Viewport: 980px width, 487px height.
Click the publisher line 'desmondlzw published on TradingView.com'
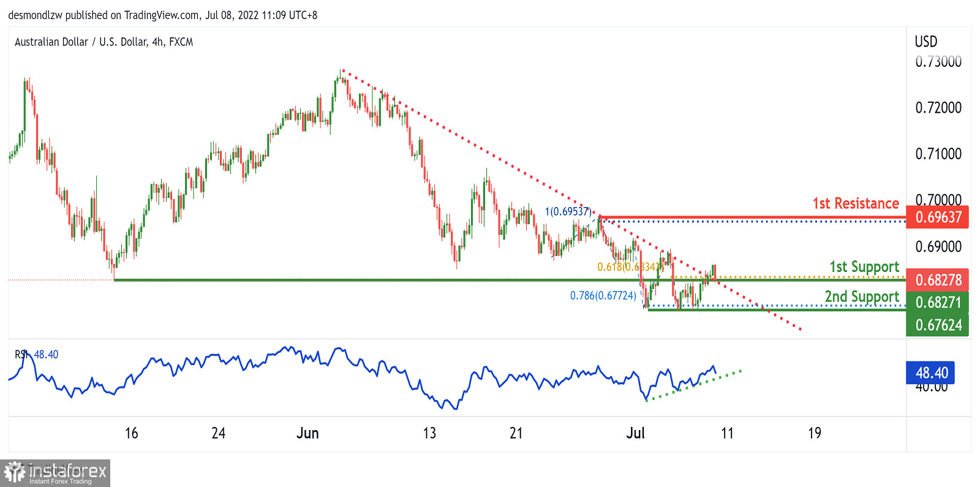pyautogui.click(x=104, y=15)
